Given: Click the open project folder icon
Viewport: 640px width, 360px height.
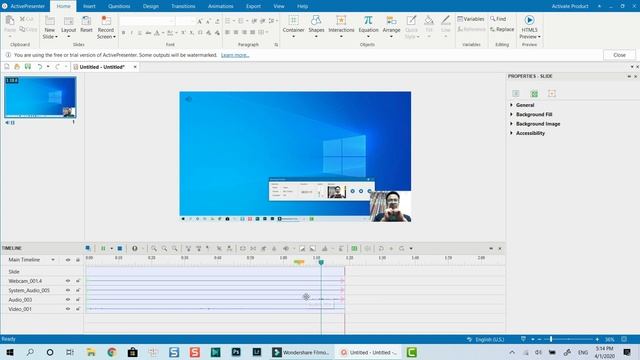Looking at the screenshot, I should [17, 67].
